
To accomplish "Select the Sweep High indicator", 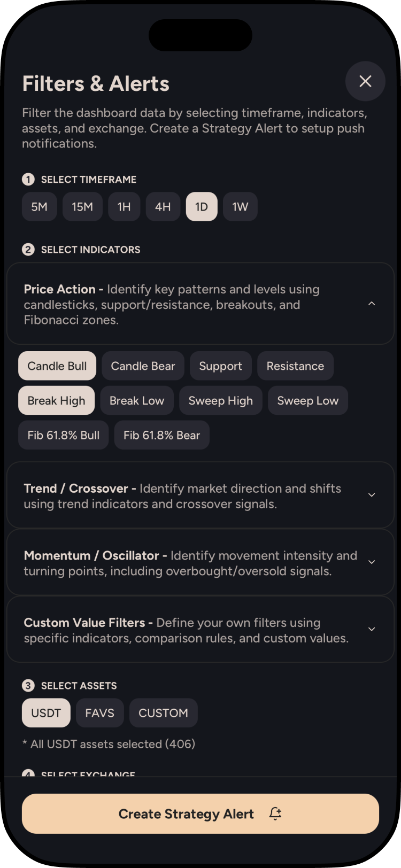I will coord(220,401).
